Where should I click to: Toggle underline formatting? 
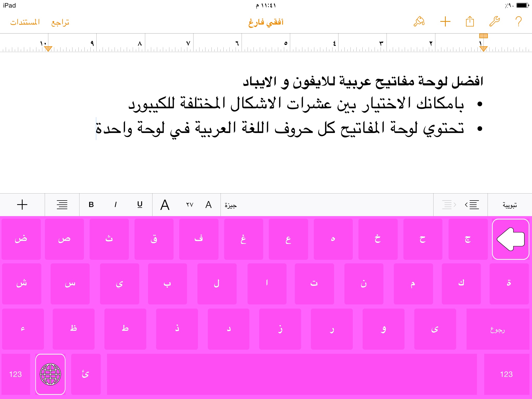point(140,205)
